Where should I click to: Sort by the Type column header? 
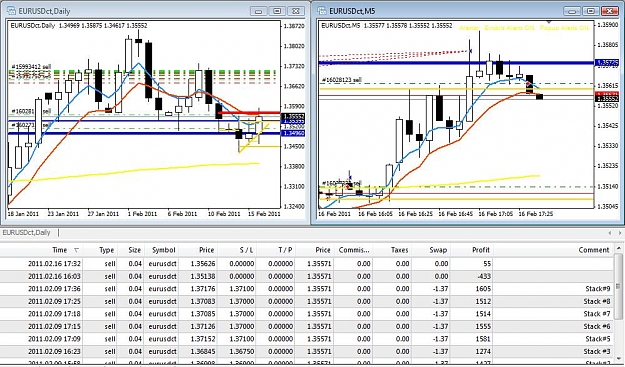coord(106,250)
